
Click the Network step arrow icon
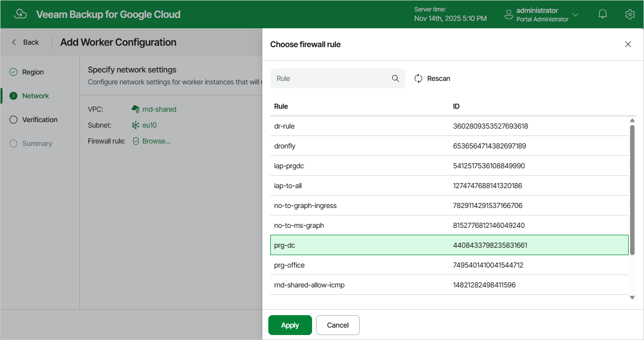click(13, 96)
